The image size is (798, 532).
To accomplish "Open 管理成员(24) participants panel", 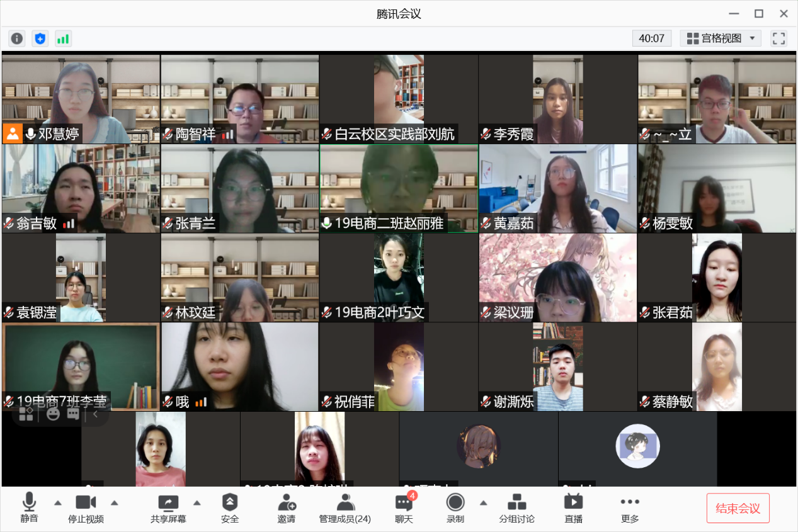I will click(x=345, y=508).
